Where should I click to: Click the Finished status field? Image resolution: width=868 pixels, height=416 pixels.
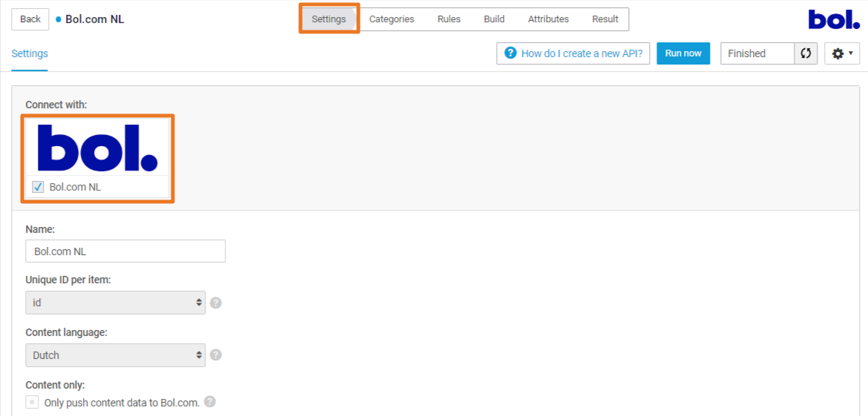click(757, 53)
